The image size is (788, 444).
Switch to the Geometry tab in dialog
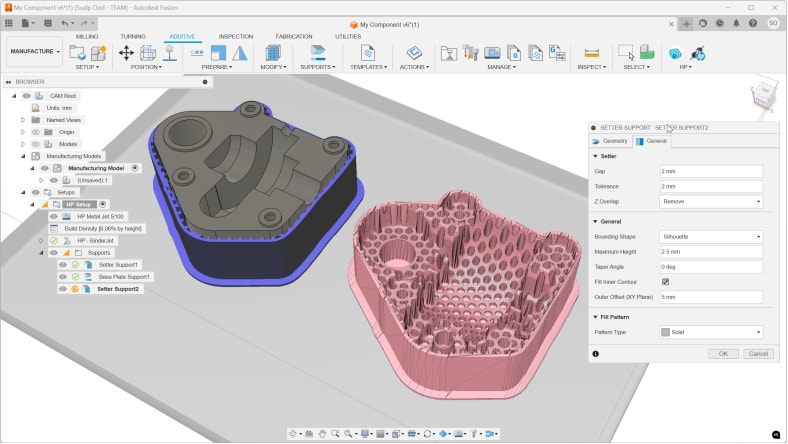[610, 141]
